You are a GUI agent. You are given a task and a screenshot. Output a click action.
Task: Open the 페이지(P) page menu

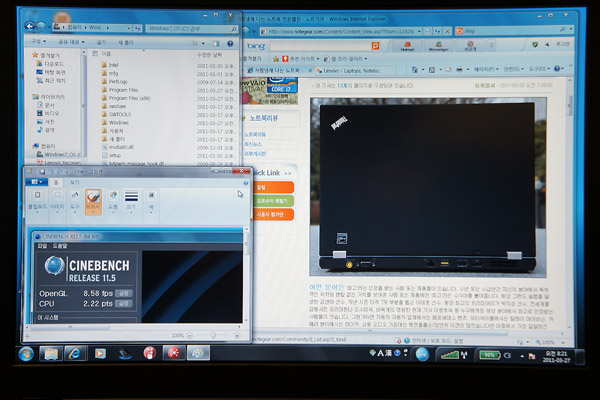486,69
